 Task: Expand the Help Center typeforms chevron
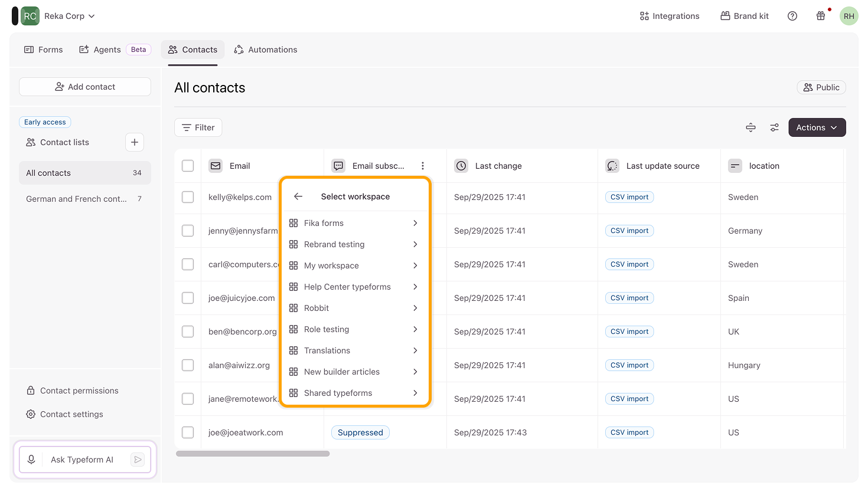pyautogui.click(x=415, y=287)
